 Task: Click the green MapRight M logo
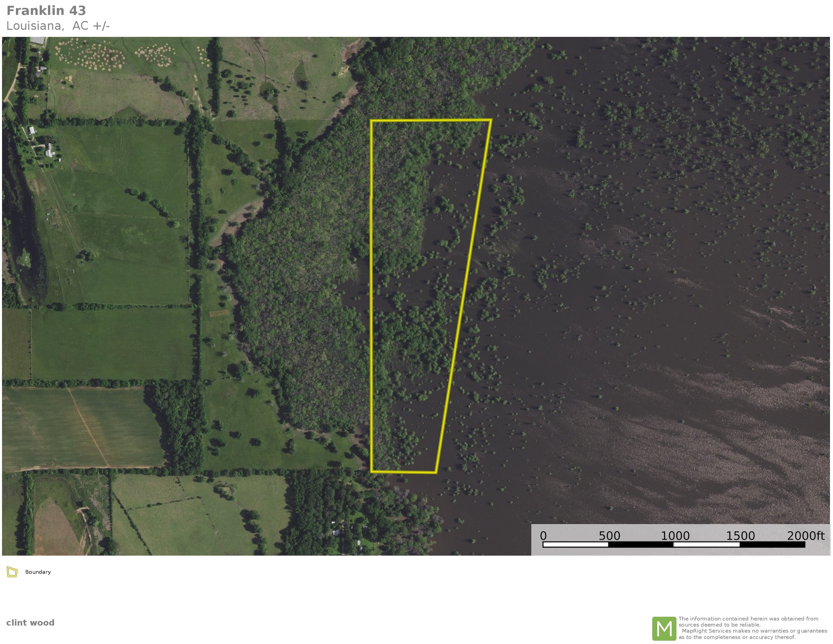click(x=664, y=628)
